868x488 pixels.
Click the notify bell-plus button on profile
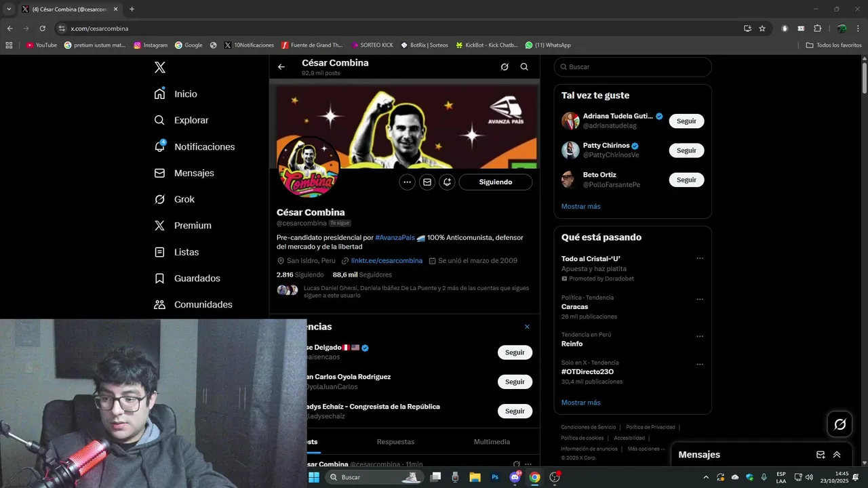click(447, 182)
